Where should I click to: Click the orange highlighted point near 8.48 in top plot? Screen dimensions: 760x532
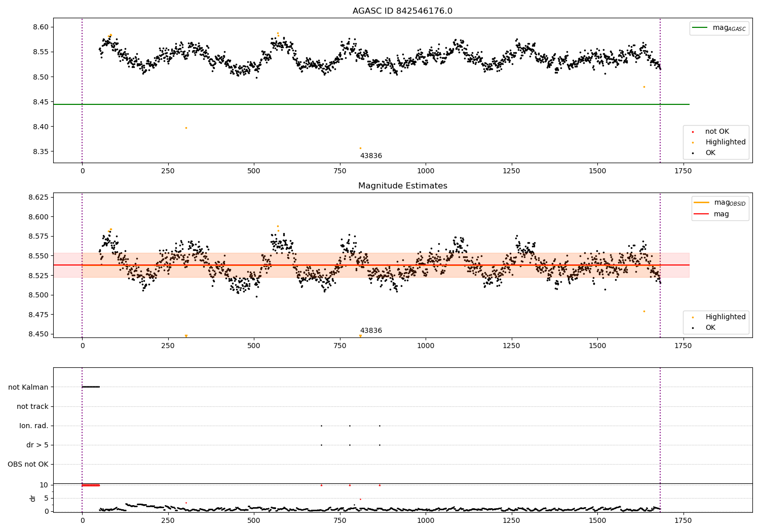click(644, 87)
